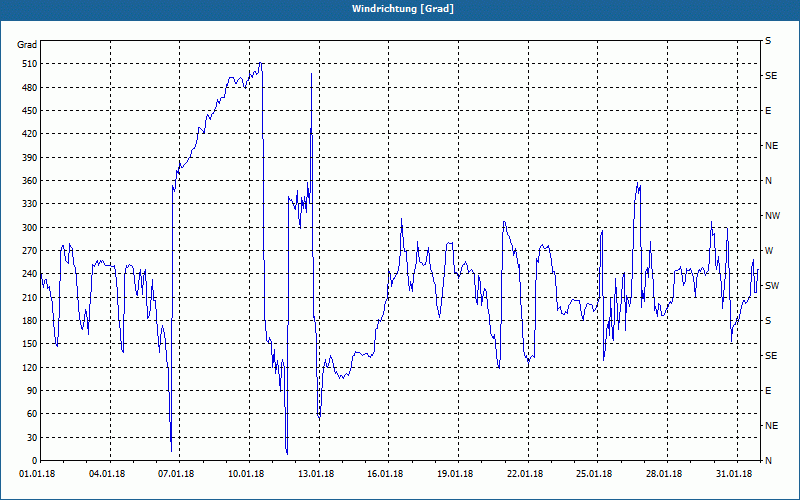
Task: Click the y-axis value 420
Action: click(31, 134)
